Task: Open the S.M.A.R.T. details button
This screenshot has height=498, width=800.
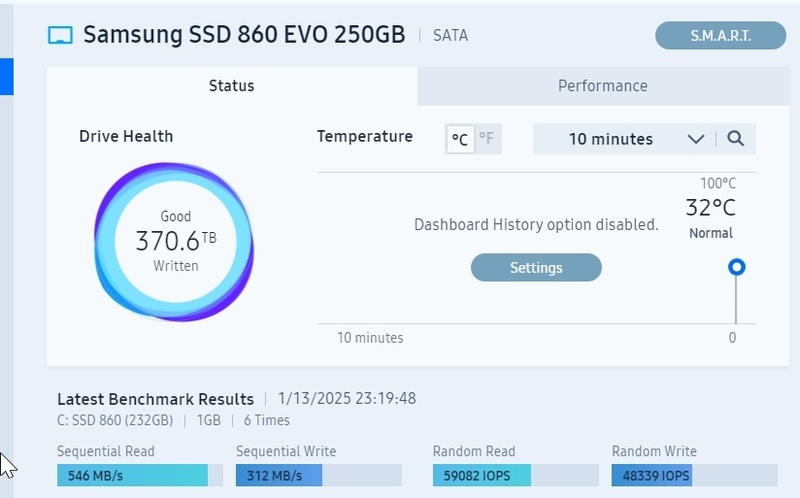Action: [720, 36]
